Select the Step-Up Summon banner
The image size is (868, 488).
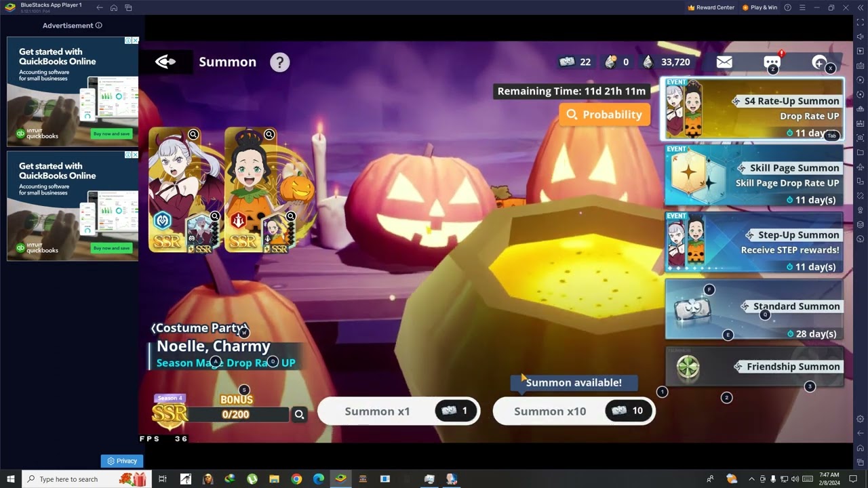coord(754,242)
